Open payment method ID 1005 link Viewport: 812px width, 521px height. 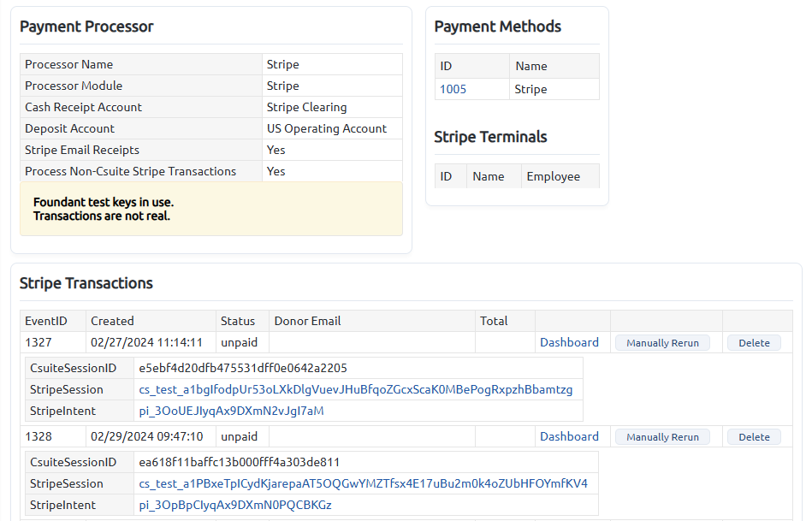(453, 89)
